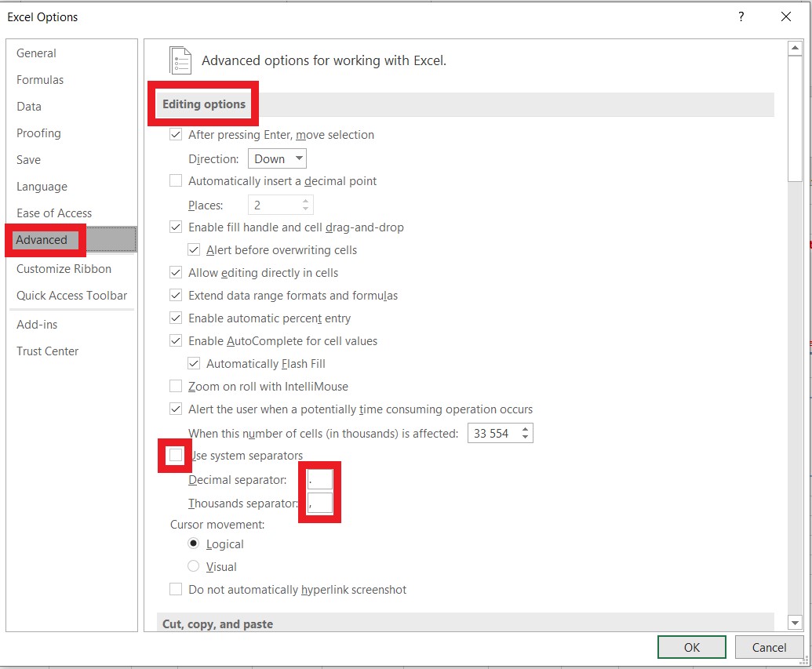Select the Visual cursor movement option
The image size is (812, 669).
pyautogui.click(x=194, y=566)
